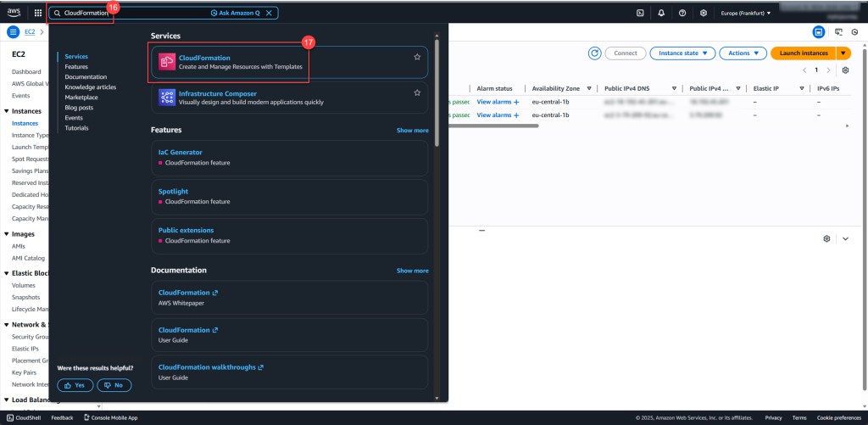Open the Instance state dropdown
This screenshot has width=868, height=425.
pyautogui.click(x=681, y=53)
